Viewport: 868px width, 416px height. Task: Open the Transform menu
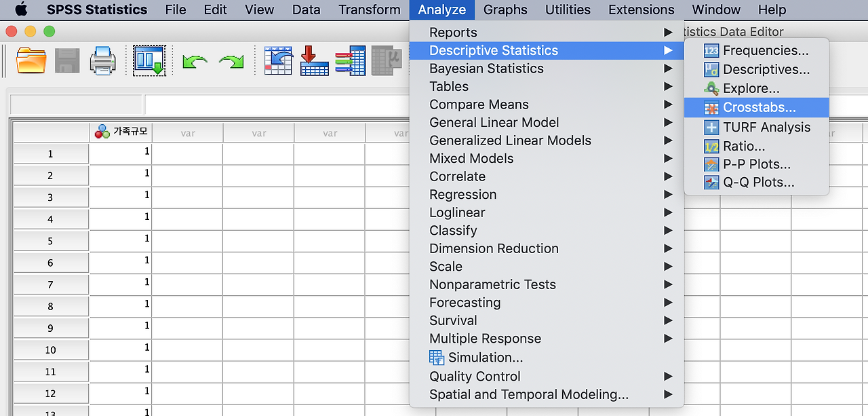(x=370, y=10)
